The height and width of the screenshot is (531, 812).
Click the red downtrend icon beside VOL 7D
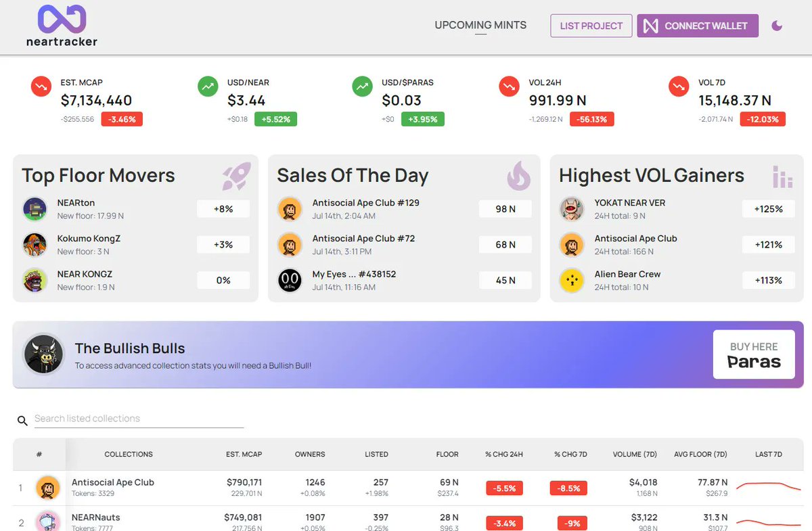coord(679,87)
